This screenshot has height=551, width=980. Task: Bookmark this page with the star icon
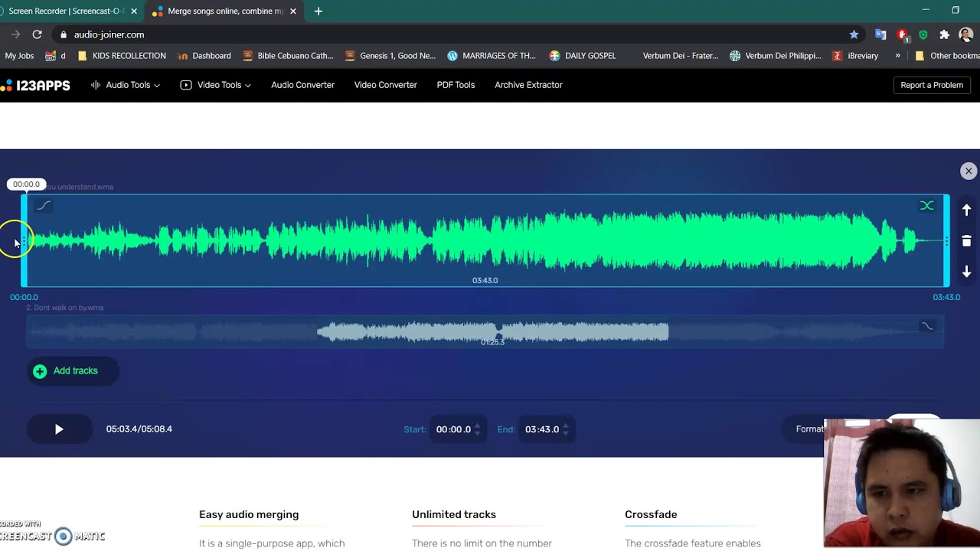[x=854, y=34]
